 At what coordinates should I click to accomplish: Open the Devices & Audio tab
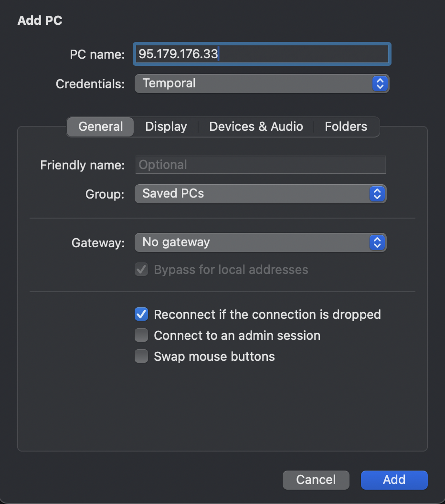click(256, 127)
